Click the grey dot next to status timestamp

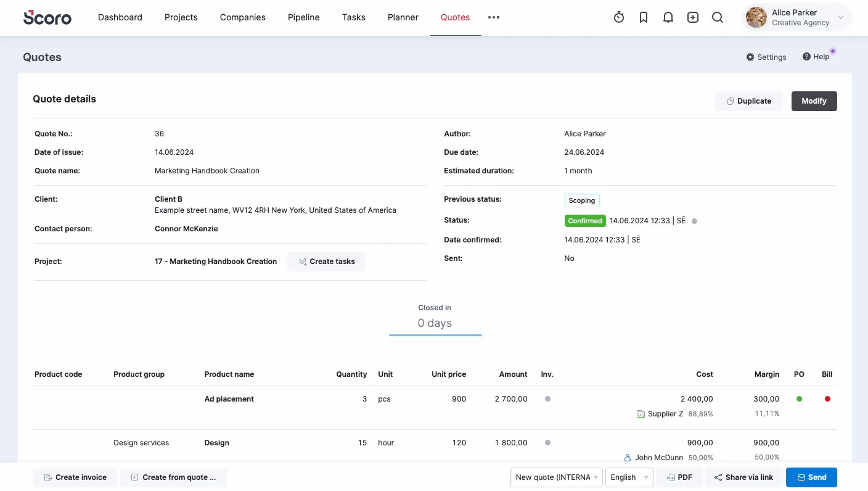694,221
